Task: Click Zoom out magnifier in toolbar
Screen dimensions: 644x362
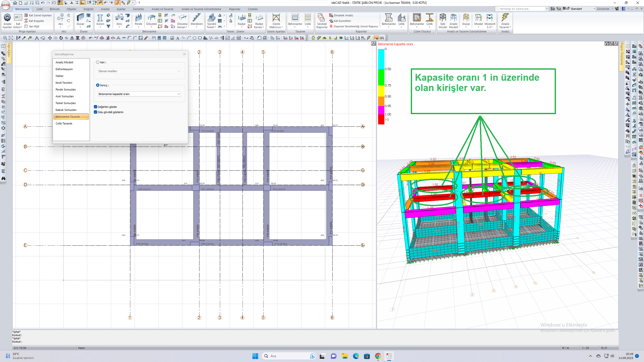Action: coord(5,38)
